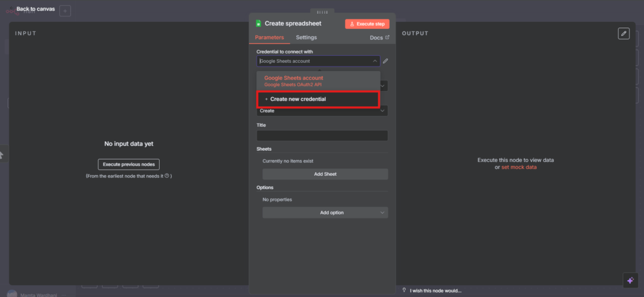Click the pencil icon beside credential field

(x=386, y=61)
